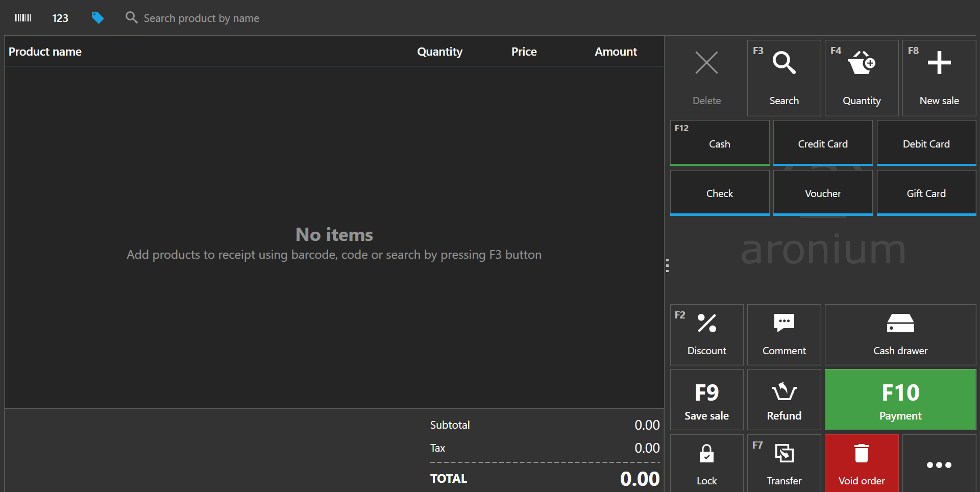Select Gift Card payment type
980x492 pixels.
tap(926, 193)
